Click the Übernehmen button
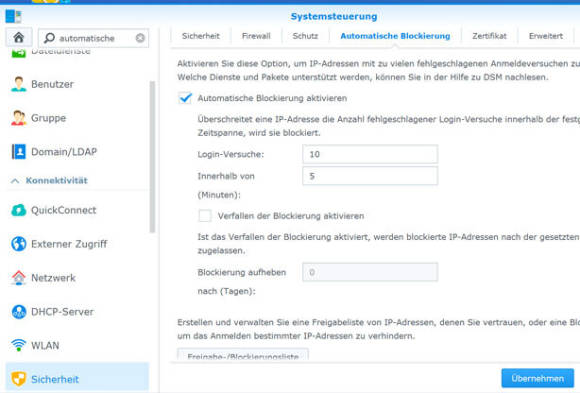 pos(537,378)
